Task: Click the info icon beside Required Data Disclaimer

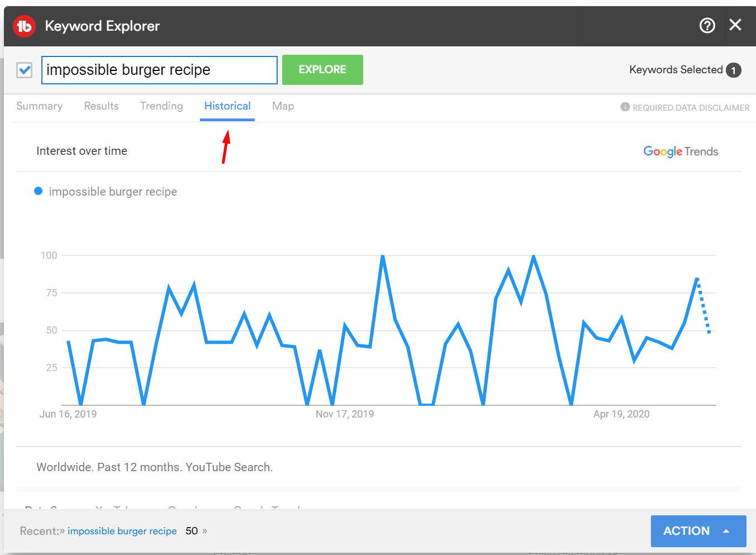Action: (x=625, y=107)
